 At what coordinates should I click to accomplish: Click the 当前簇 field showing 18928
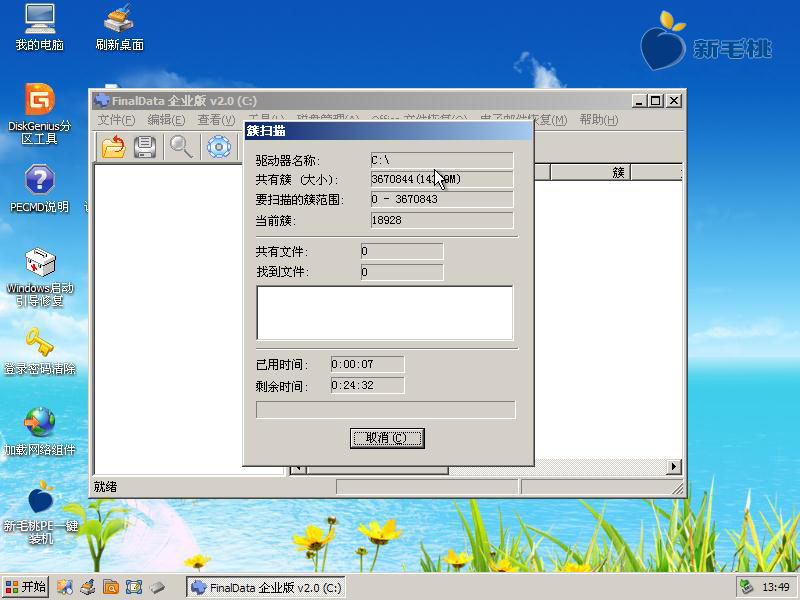pos(442,220)
